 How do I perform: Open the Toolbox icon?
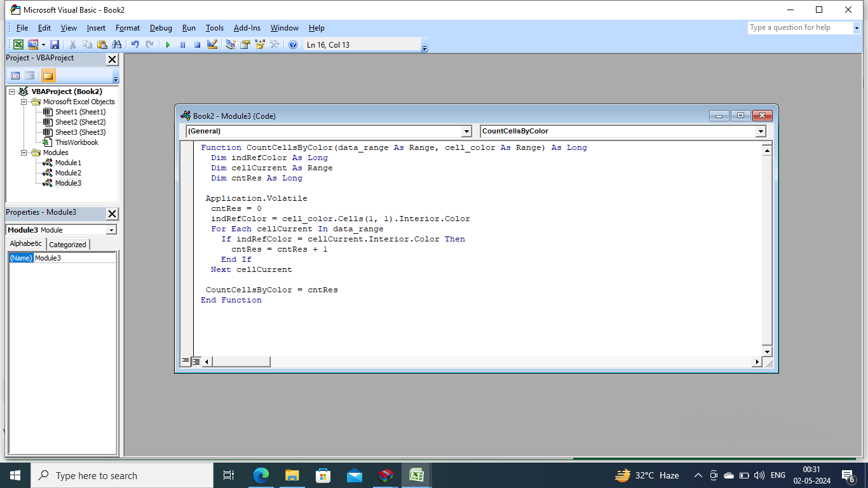click(275, 44)
